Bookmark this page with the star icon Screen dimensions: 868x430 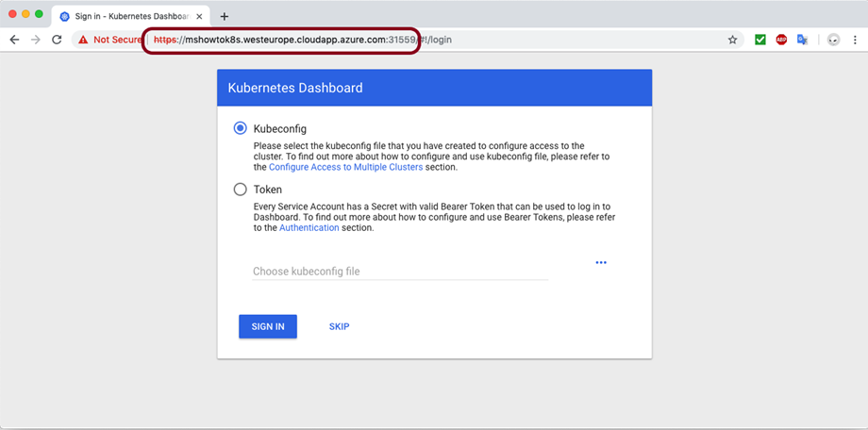point(732,41)
